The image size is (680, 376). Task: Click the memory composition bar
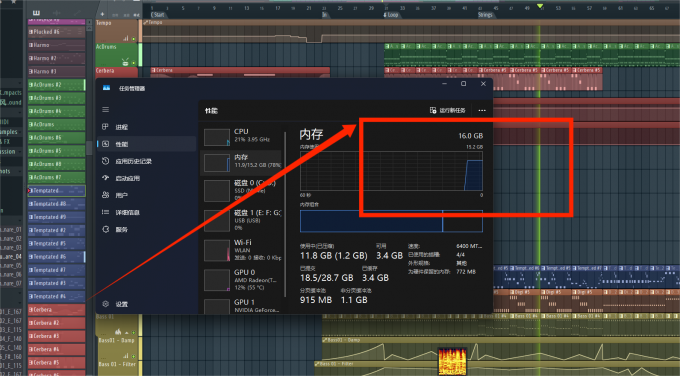coord(391,221)
